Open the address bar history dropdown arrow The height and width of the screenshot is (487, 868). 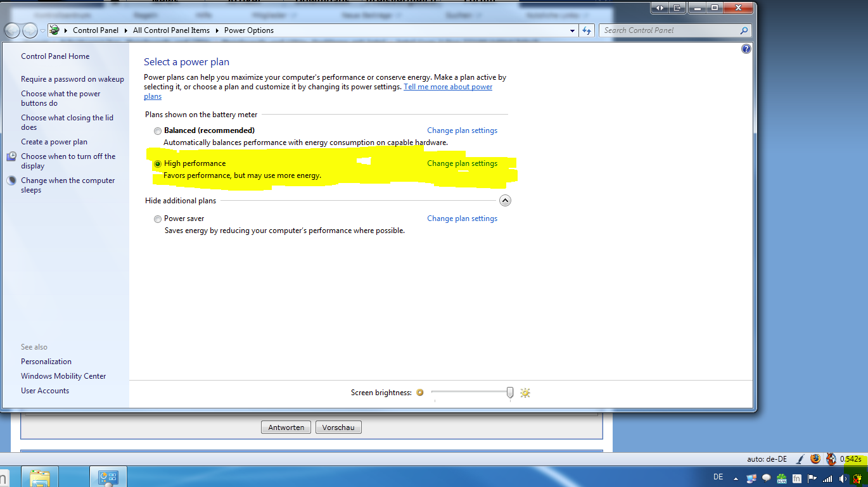click(x=572, y=30)
